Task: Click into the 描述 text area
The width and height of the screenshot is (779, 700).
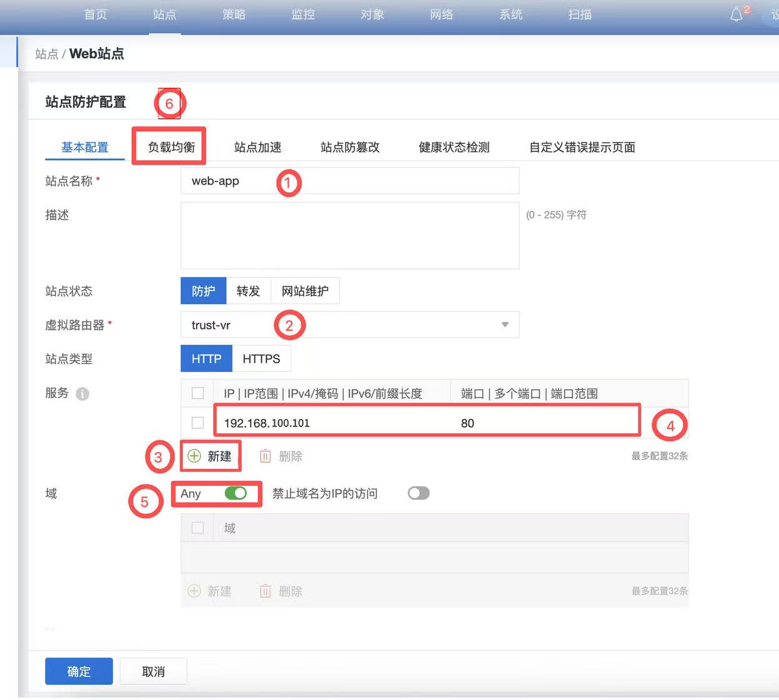Action: 349,235
